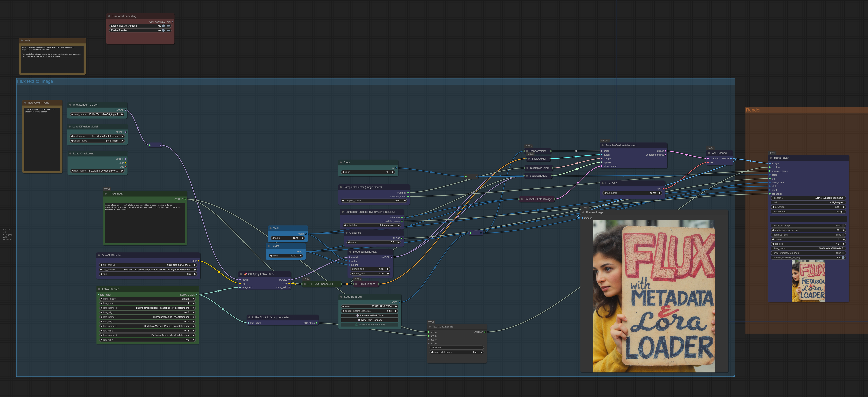The width and height of the screenshot is (868, 397).
Task: Toggle embed_workflow_in_png in Image Saver
Action: point(843,257)
